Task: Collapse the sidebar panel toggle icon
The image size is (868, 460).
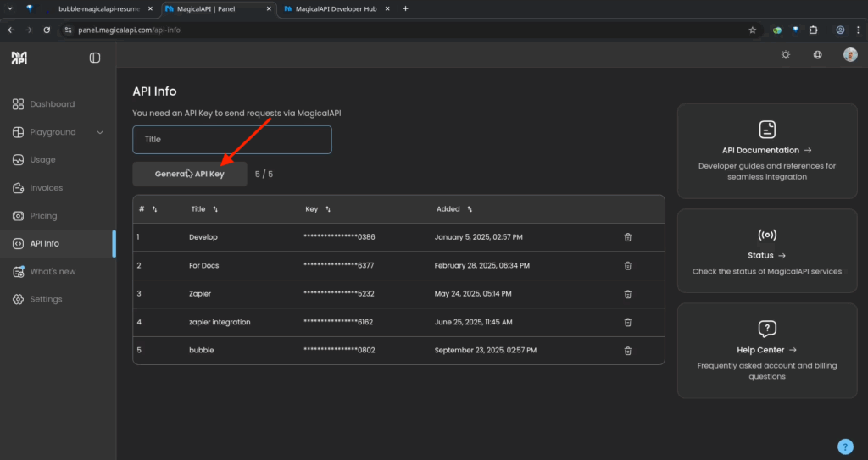Action: pyautogui.click(x=95, y=58)
